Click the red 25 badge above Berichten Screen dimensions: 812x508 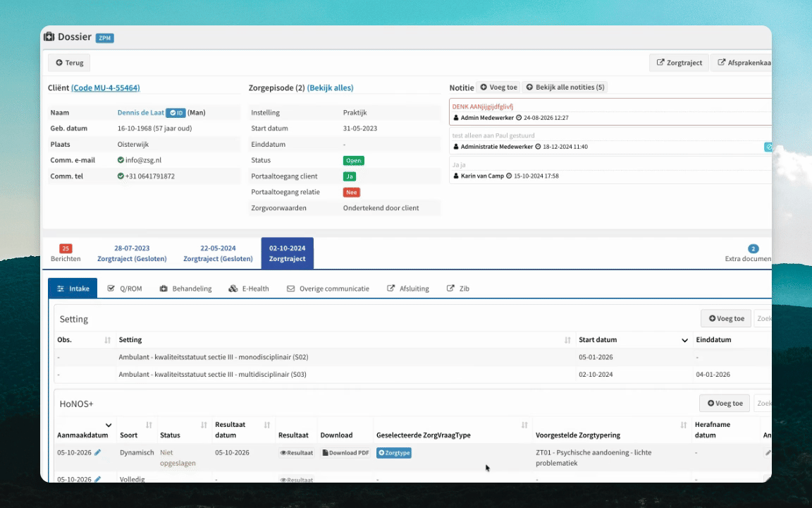tap(66, 248)
